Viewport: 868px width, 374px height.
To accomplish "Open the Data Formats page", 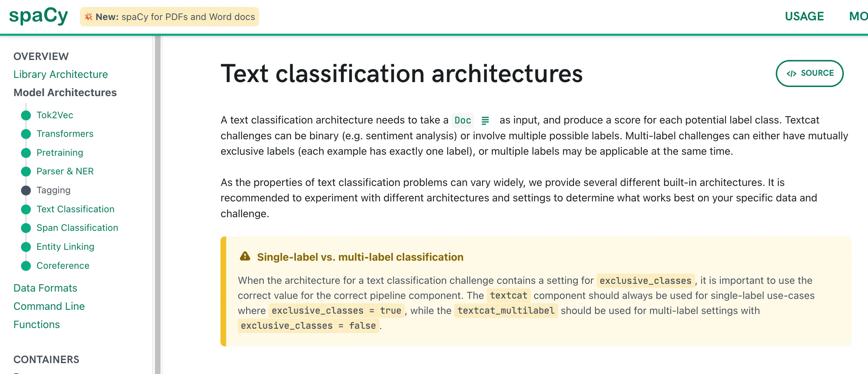I will (x=45, y=288).
